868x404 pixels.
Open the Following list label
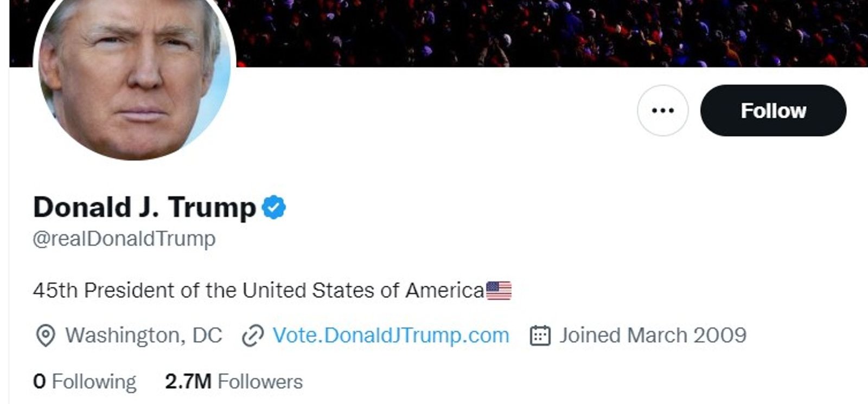[94, 382]
